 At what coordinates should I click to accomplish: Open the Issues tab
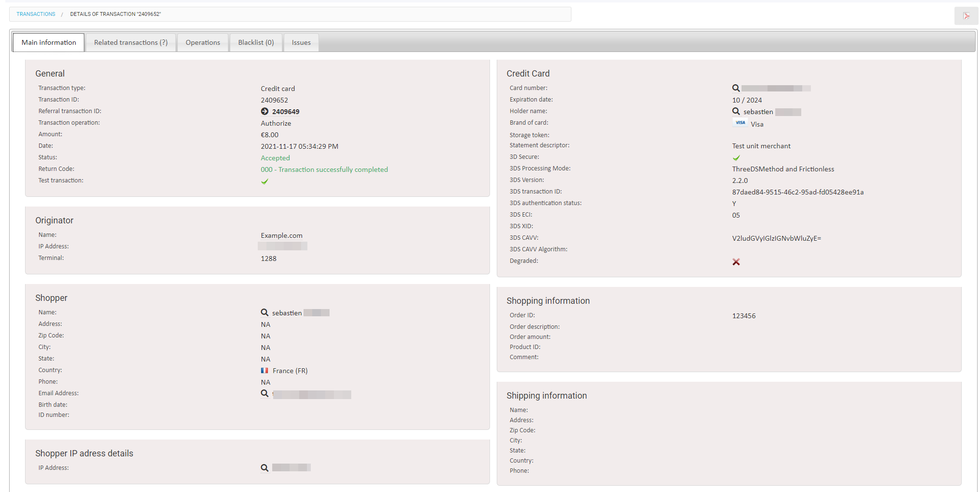coord(301,42)
